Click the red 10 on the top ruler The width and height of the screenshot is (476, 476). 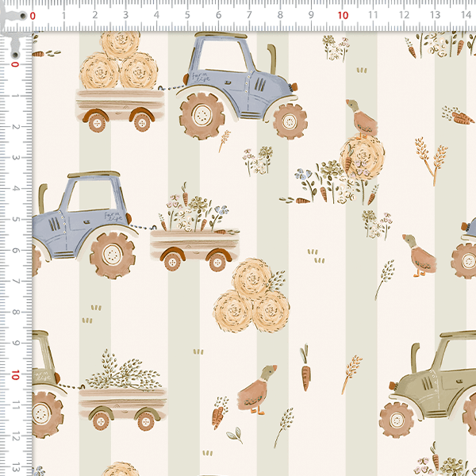343,14
